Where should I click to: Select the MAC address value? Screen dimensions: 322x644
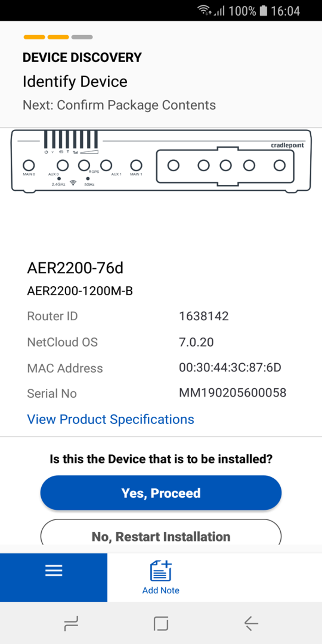230,367
